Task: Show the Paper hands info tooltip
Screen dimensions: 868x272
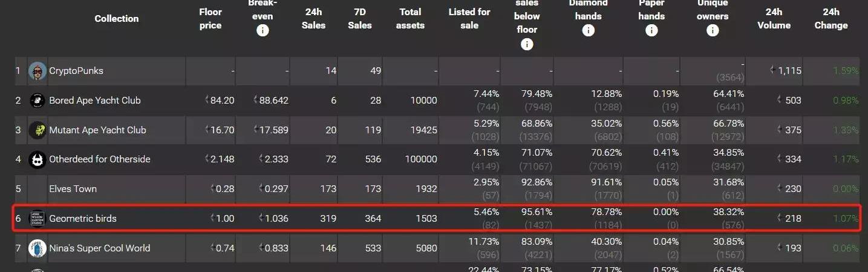Action: click(x=651, y=30)
